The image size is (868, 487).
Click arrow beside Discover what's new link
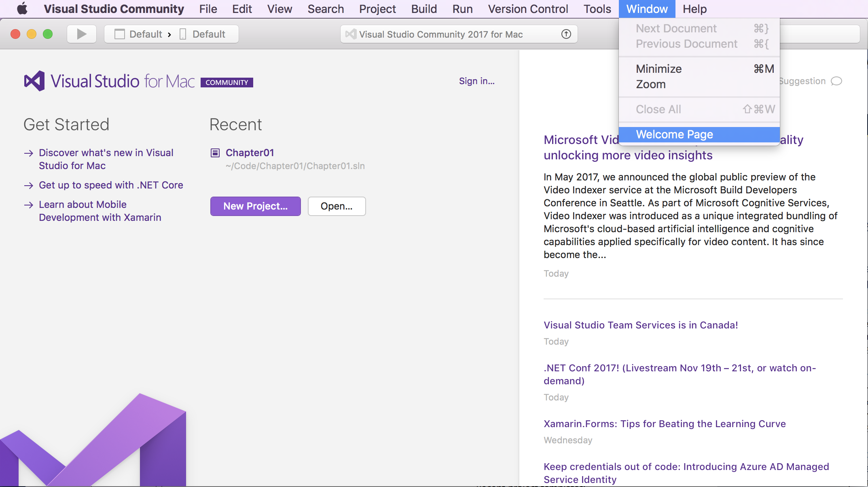click(28, 153)
